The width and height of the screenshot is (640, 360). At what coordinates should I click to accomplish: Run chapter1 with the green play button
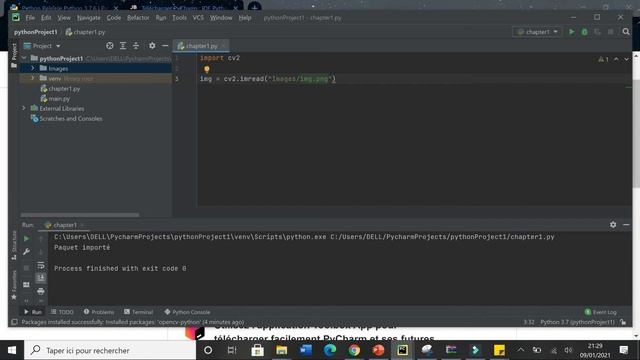coord(571,32)
